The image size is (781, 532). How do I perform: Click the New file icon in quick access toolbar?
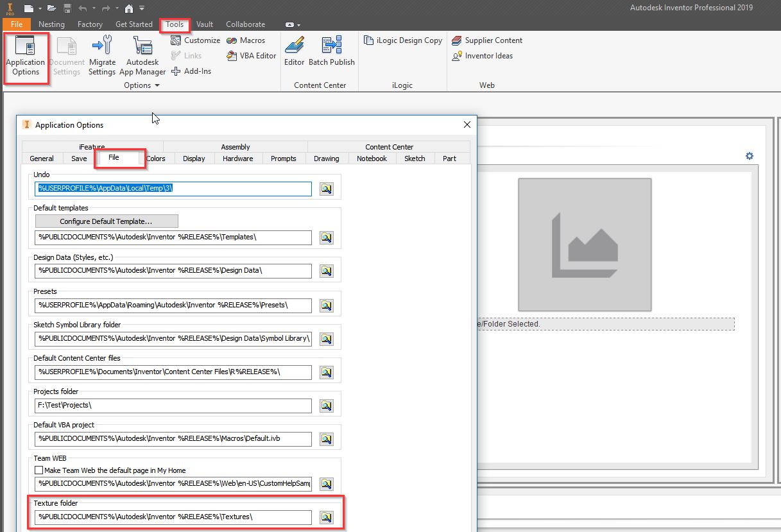pyautogui.click(x=29, y=8)
